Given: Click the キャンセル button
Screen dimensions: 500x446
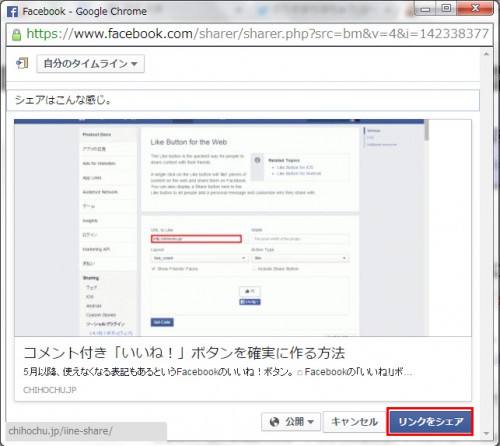Looking at the screenshot, I should pos(355,422).
